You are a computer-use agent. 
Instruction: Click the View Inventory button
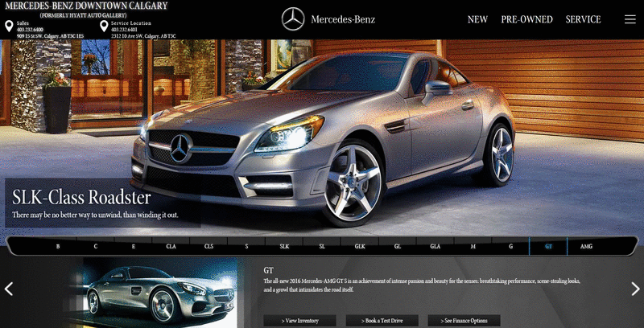(x=299, y=321)
